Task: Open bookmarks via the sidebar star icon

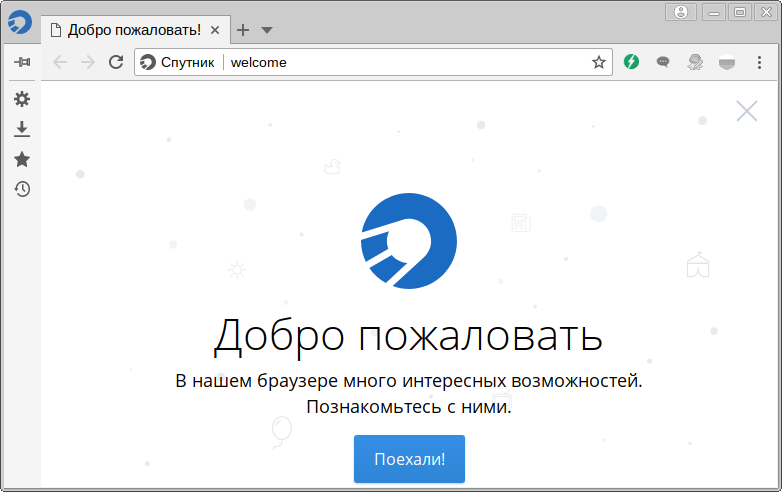Action: click(x=21, y=160)
